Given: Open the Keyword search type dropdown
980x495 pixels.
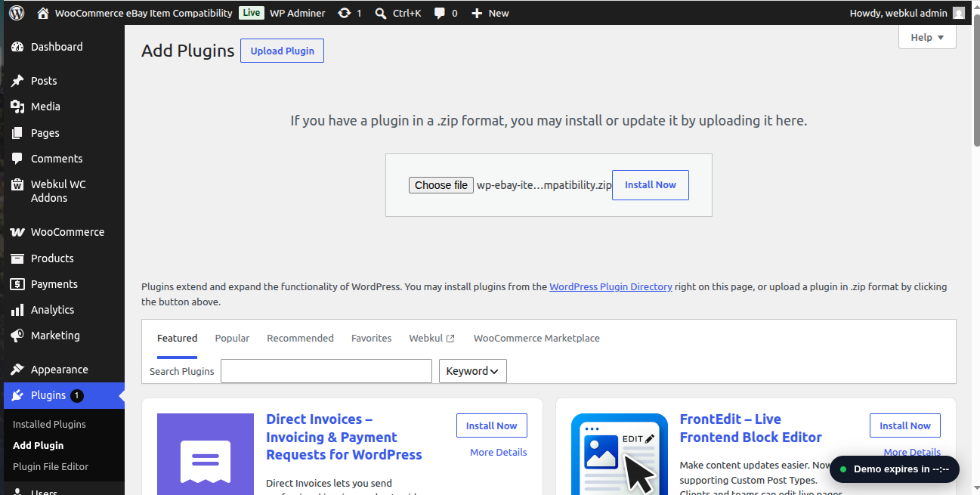Looking at the screenshot, I should click(473, 371).
